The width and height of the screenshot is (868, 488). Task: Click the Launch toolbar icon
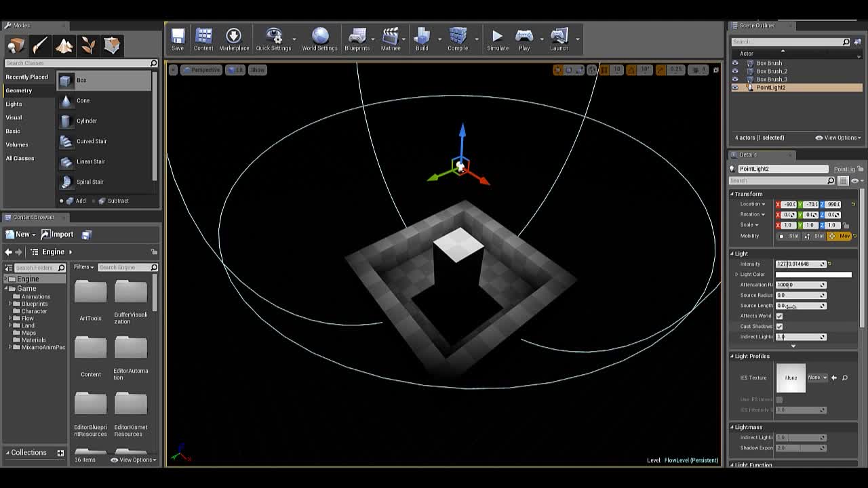click(x=559, y=39)
